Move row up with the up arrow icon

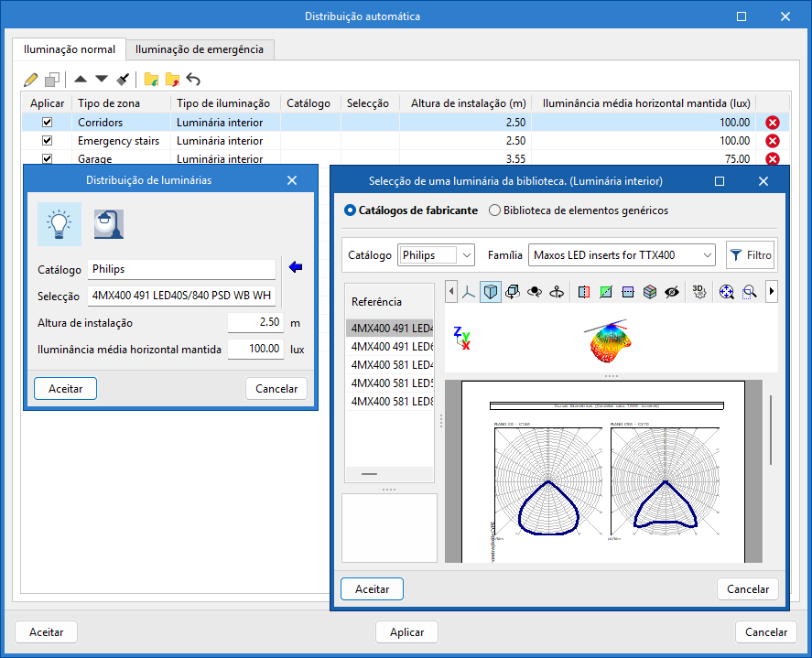81,80
